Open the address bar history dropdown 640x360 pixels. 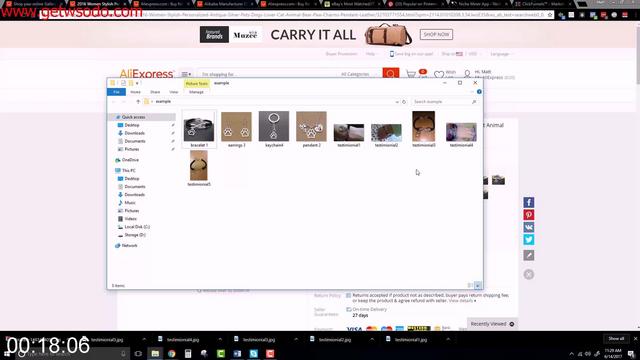pos(397,102)
